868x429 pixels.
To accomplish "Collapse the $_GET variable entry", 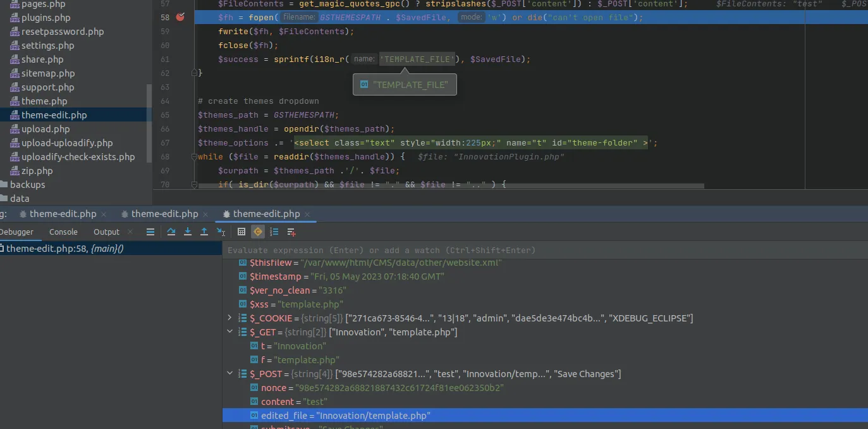I will tap(229, 332).
